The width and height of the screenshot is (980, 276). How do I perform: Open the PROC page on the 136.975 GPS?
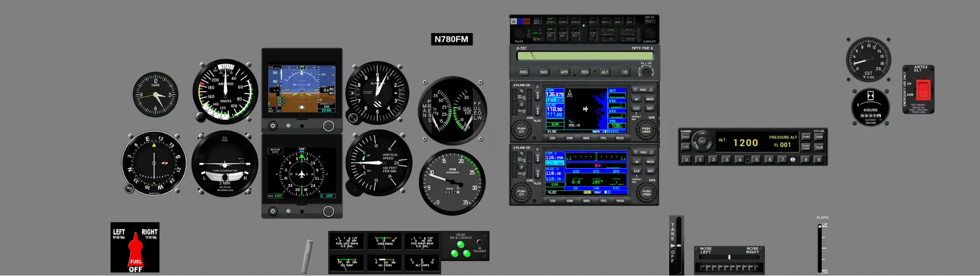(x=620, y=138)
